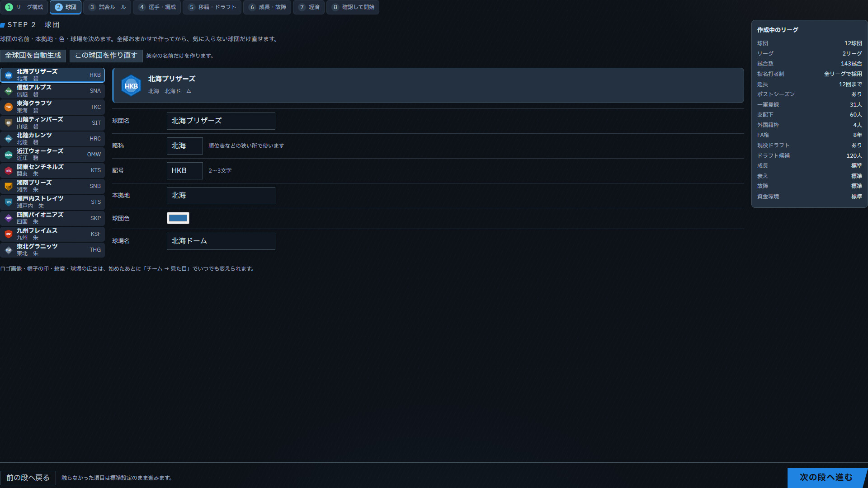The image size is (868, 488).
Task: Select 関東センチネルズ KTS code
Action: 96,170
